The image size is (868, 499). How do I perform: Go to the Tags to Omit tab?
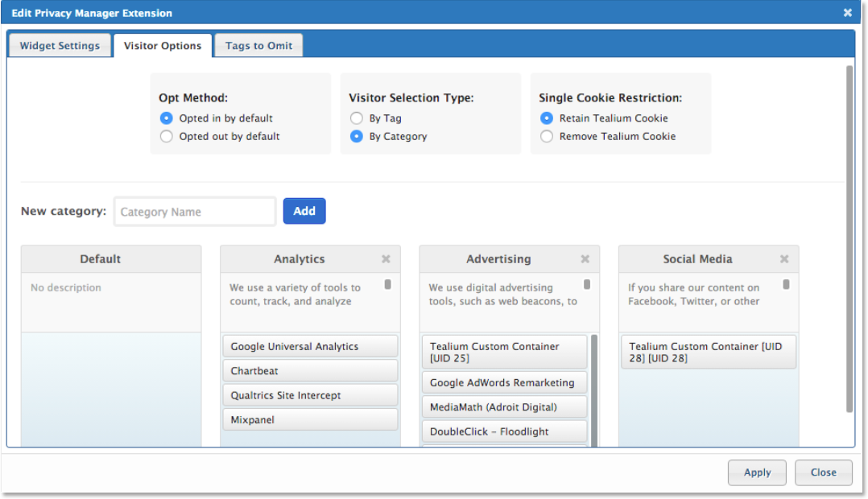(x=258, y=45)
